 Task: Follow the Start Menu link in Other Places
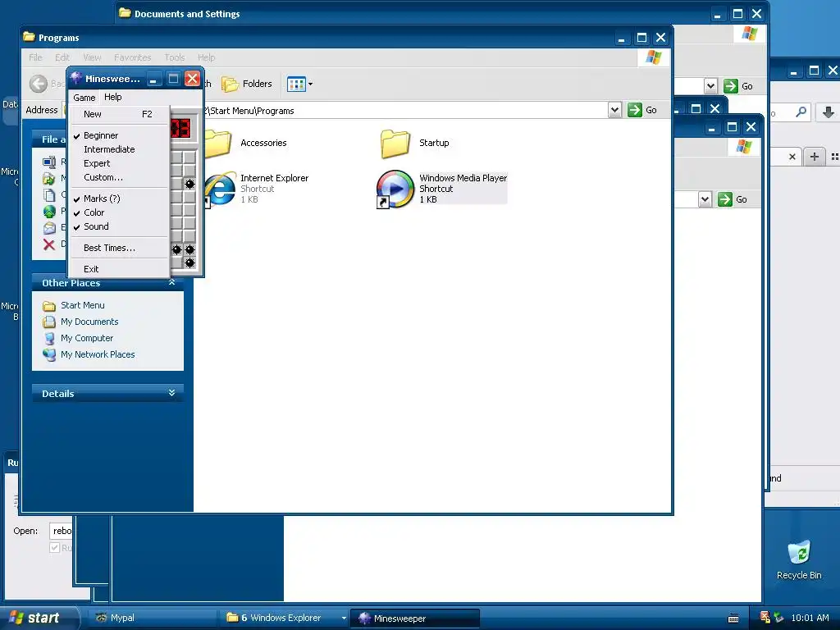click(x=83, y=305)
